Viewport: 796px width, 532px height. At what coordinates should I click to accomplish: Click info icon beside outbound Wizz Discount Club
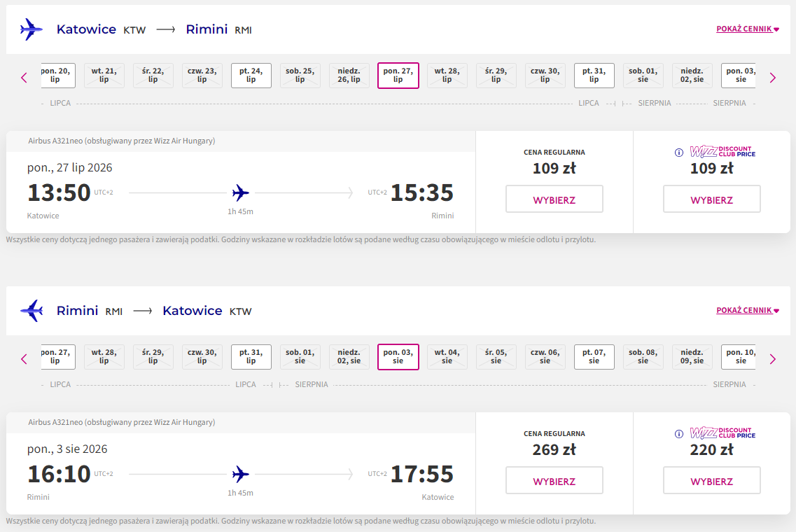678,153
